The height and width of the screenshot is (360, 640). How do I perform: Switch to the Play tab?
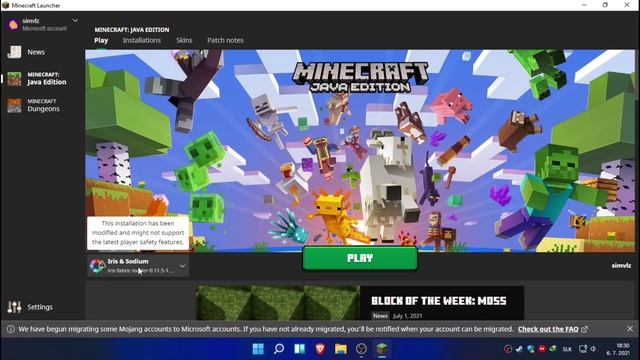[101, 40]
